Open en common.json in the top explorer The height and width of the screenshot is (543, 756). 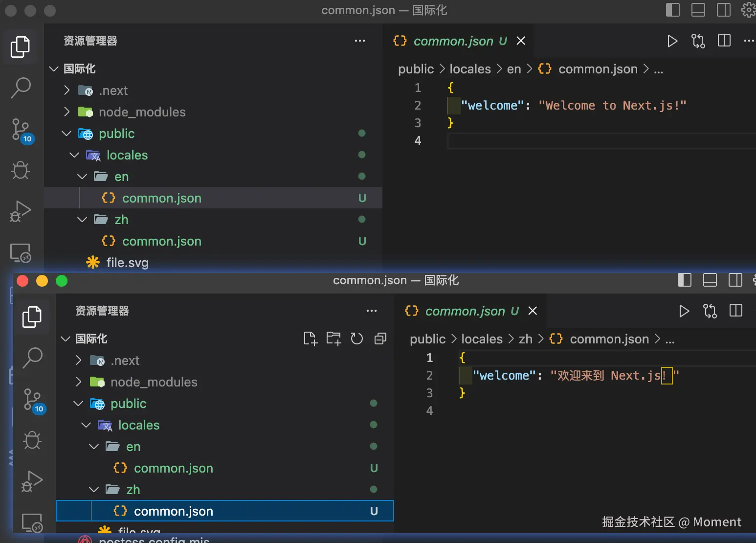[x=213, y=198]
